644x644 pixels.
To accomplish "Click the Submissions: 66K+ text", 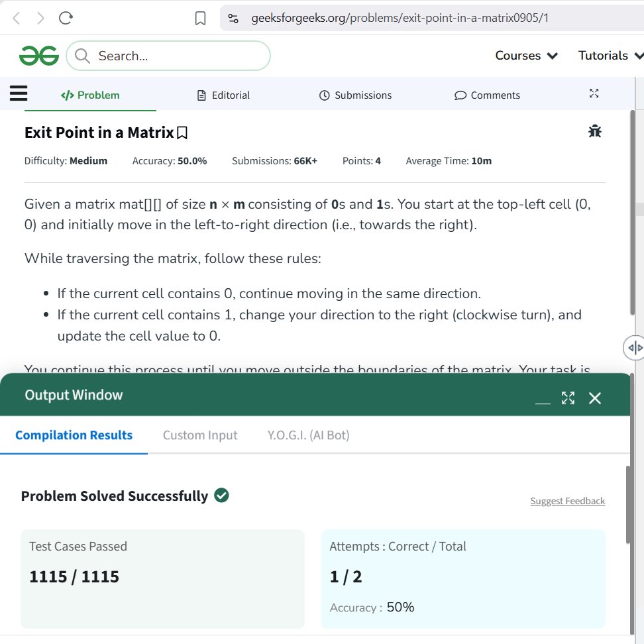I will [275, 161].
